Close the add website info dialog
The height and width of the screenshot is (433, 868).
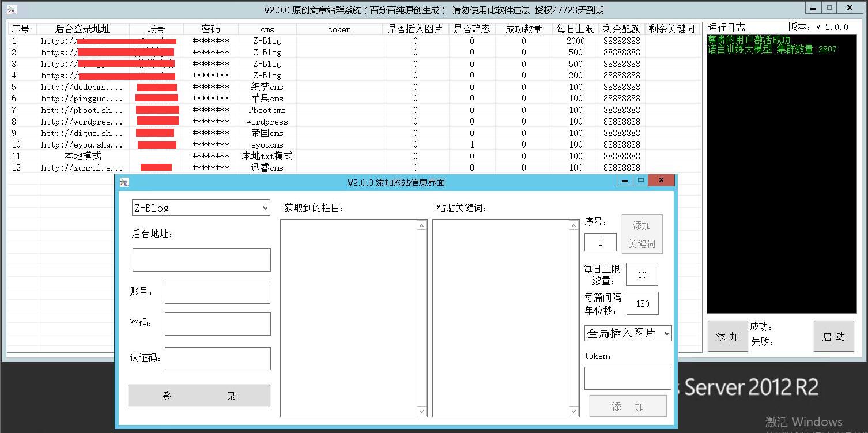click(661, 180)
